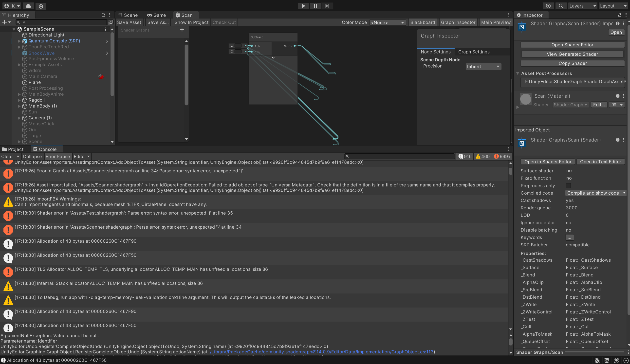The image size is (630, 364).
Task: Click the Pause playback icon
Action: 315,6
